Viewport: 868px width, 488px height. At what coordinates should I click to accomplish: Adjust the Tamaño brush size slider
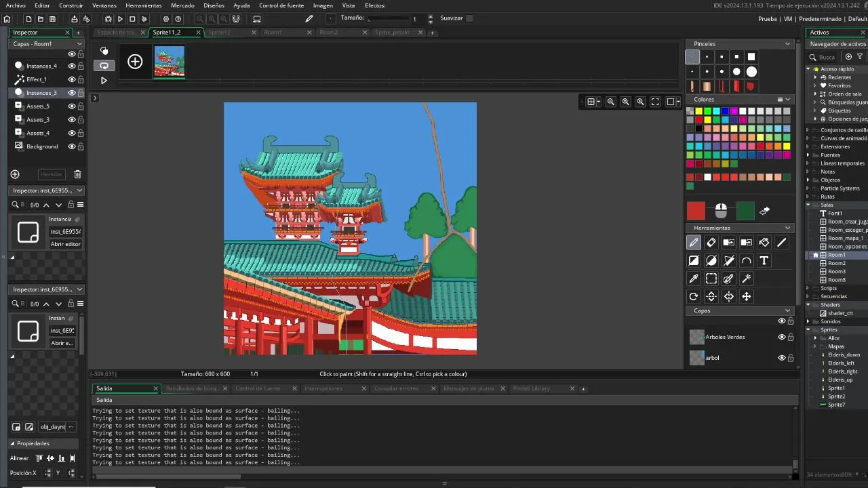tap(387, 19)
